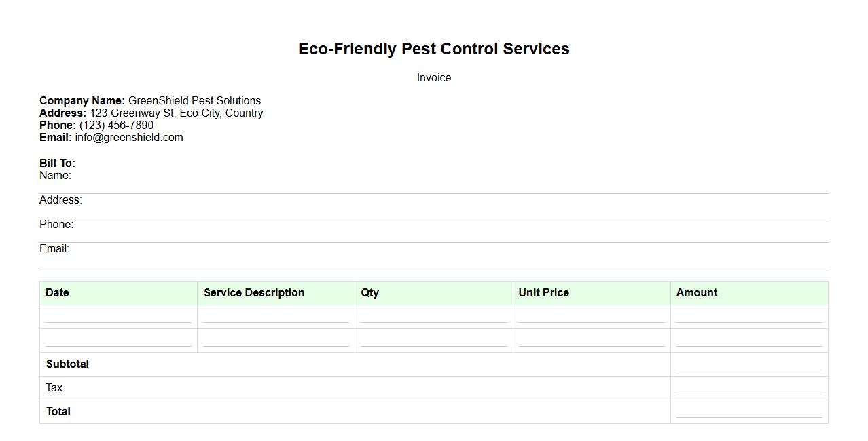The width and height of the screenshot is (868, 441).
Task: Click the Tax amount field
Action: point(749,388)
